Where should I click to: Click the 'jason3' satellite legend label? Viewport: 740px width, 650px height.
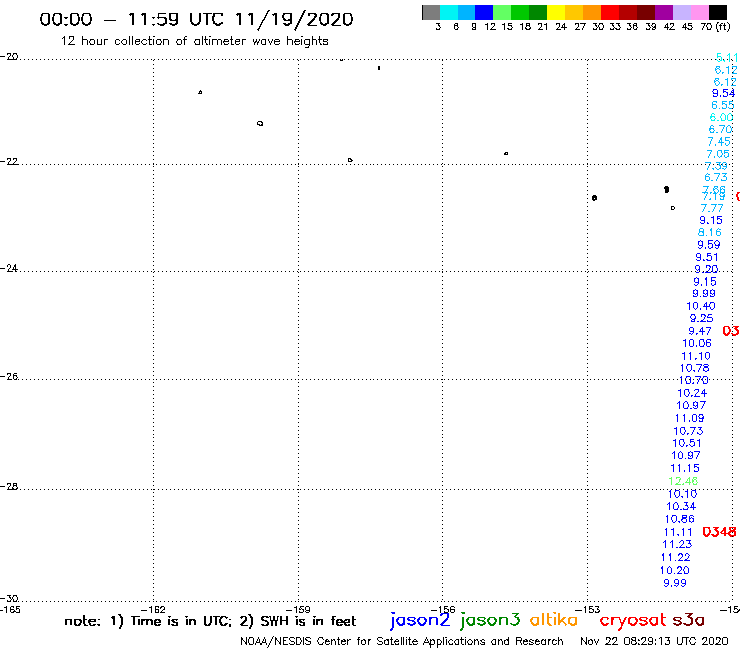[490, 620]
